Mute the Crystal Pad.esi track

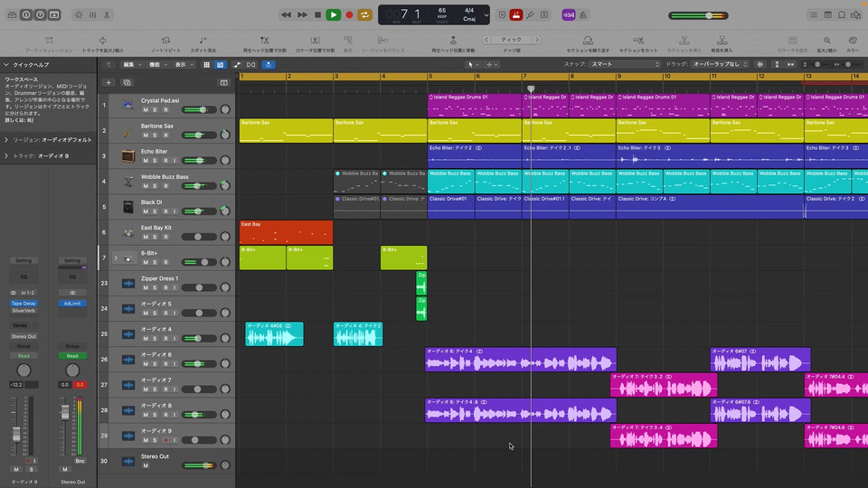coord(145,109)
